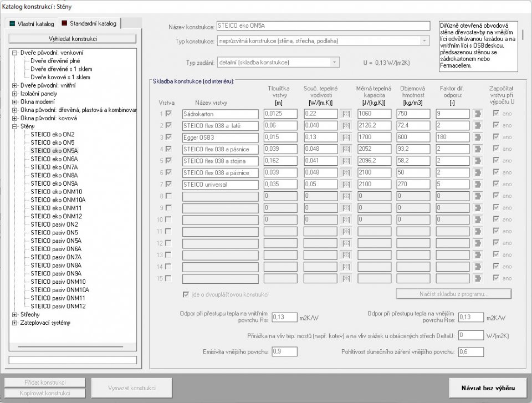The width and height of the screenshot is (532, 403).
Task: Toggle layer 8 checkbox
Action: pos(168,196)
